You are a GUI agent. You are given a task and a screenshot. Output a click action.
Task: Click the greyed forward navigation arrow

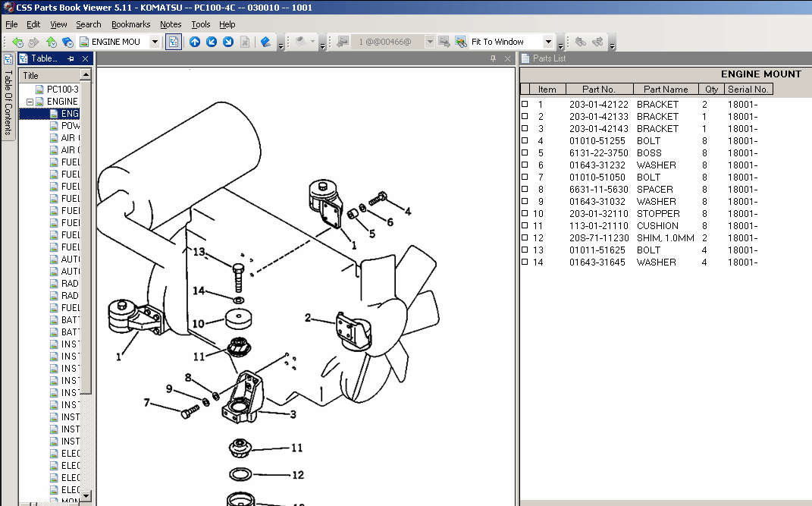33,42
